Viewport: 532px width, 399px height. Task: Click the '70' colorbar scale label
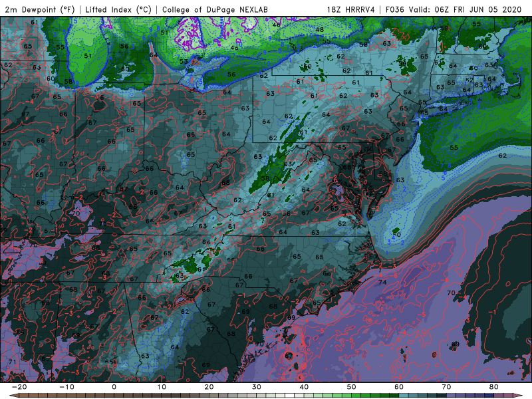(x=446, y=387)
